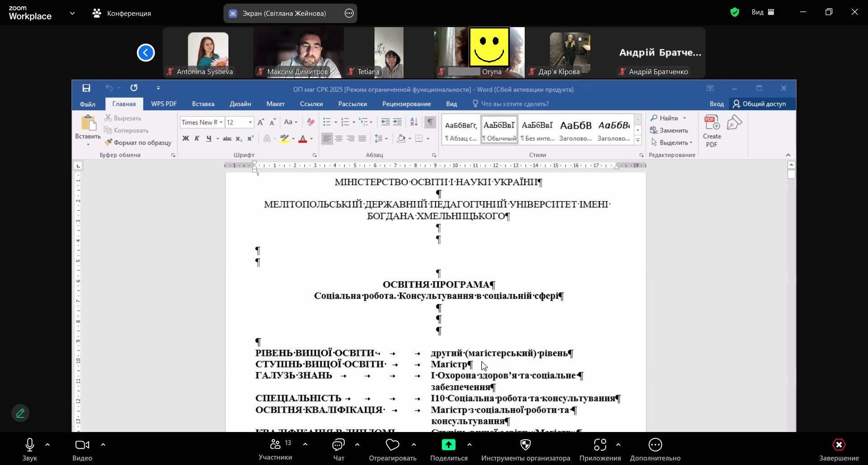This screenshot has width=868, height=465.
Task: Open the Чат panel in Zoom
Action: click(339, 450)
